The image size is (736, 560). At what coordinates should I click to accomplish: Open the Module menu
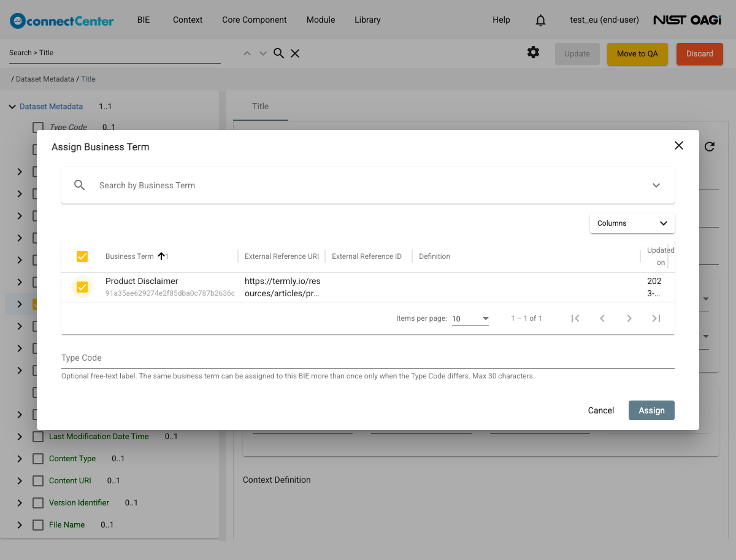(x=321, y=20)
